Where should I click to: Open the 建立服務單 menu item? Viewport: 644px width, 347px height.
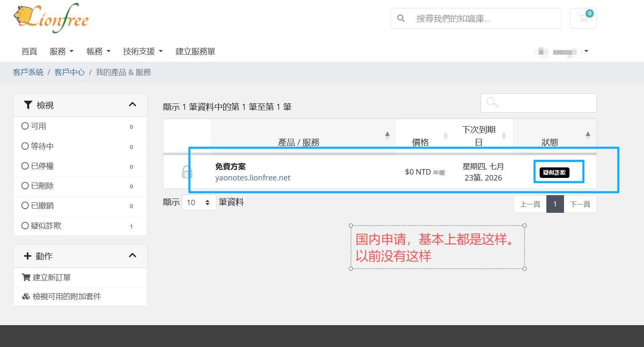[x=195, y=51]
